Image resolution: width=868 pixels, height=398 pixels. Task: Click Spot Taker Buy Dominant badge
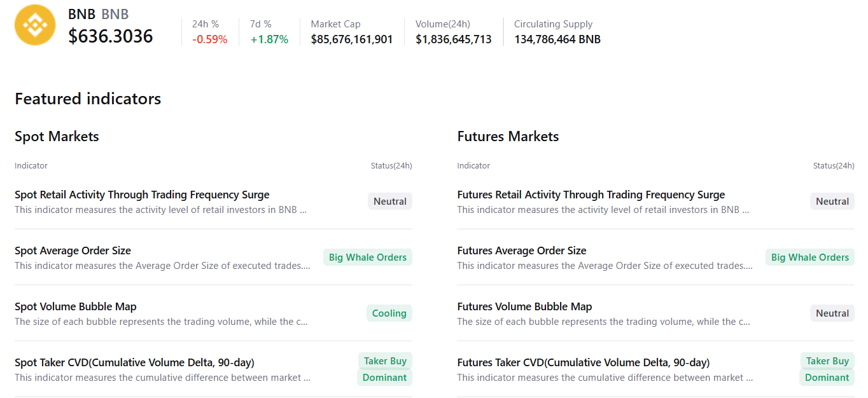384,369
